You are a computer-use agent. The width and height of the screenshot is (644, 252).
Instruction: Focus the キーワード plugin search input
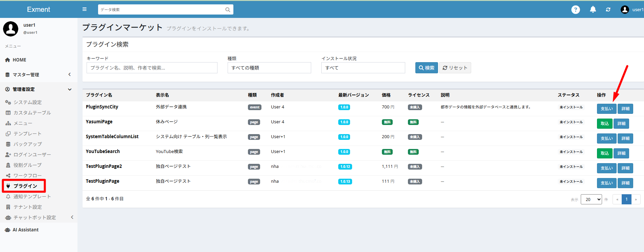(x=152, y=68)
